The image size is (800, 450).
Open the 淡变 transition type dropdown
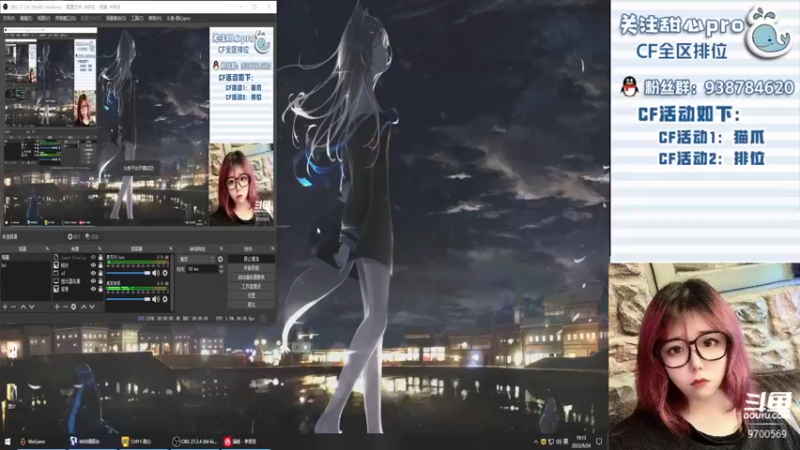tap(197, 259)
